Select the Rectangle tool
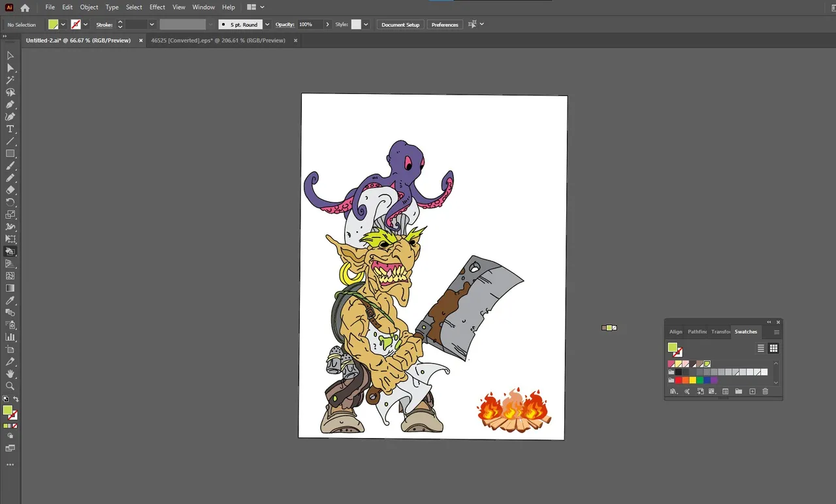 10,153
